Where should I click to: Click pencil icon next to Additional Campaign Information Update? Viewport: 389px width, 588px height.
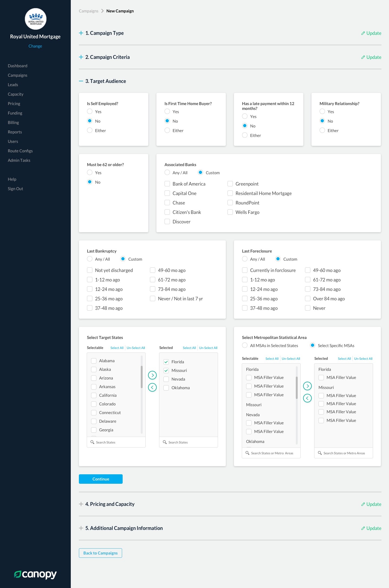pyautogui.click(x=363, y=528)
